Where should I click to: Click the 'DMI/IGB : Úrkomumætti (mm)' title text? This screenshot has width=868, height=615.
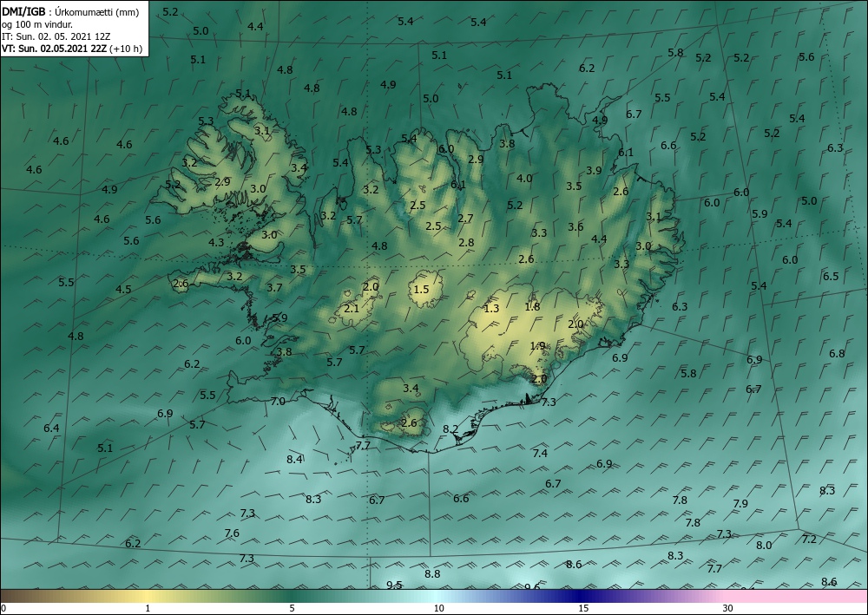pyautogui.click(x=70, y=11)
